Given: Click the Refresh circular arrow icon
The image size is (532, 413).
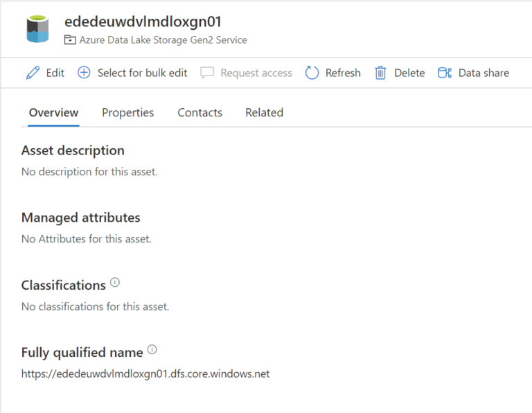Looking at the screenshot, I should click(312, 73).
